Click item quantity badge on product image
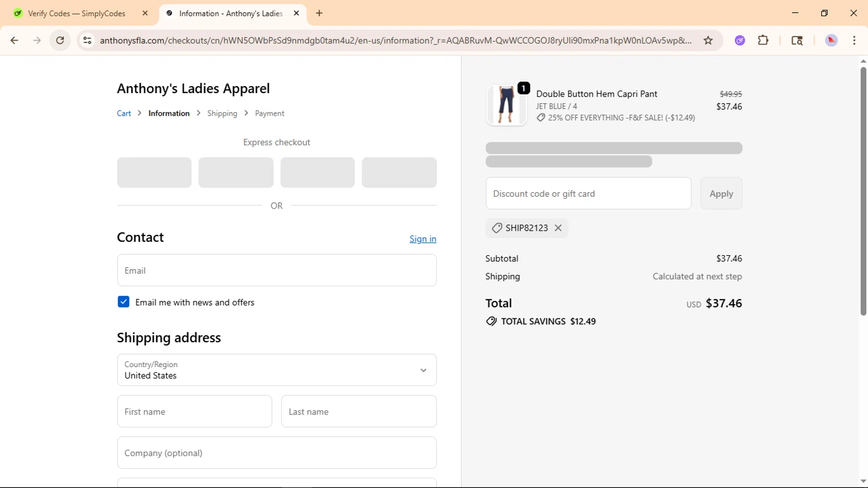868x488 pixels. pos(524,88)
